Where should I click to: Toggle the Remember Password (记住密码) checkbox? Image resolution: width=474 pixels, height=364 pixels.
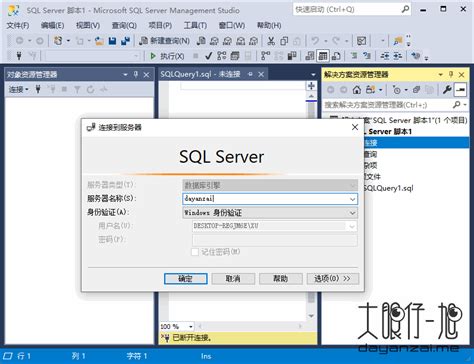click(195, 252)
